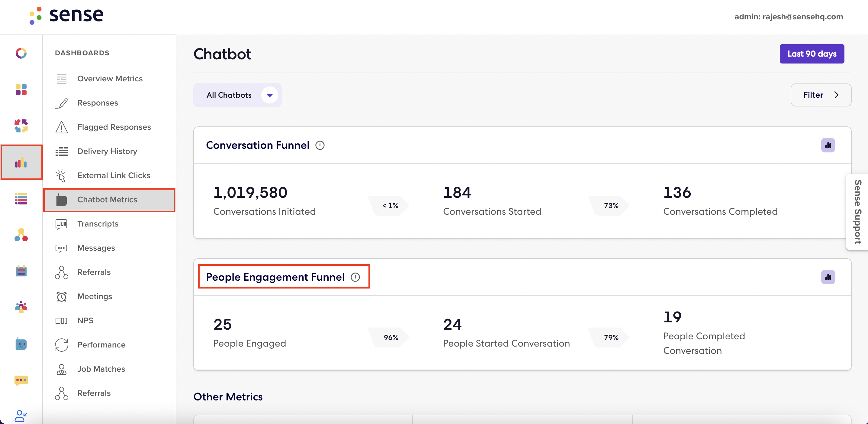Toggle chart view for Conversation Funnel
The image size is (868, 424).
tap(828, 145)
